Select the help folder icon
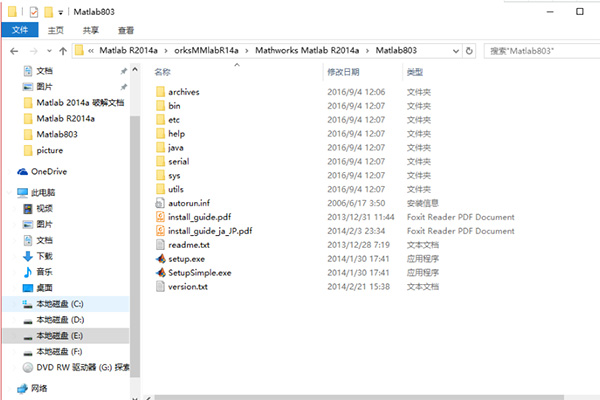Viewport: 600px width, 400px height. [160, 134]
